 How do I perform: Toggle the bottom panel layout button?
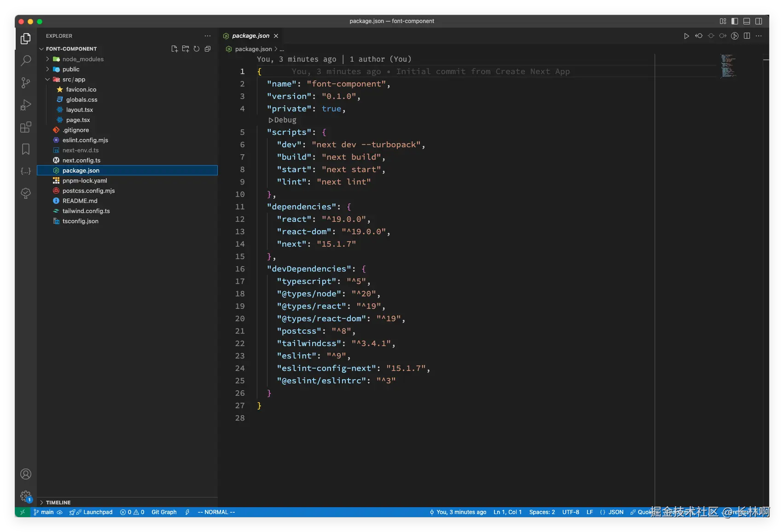pyautogui.click(x=747, y=21)
